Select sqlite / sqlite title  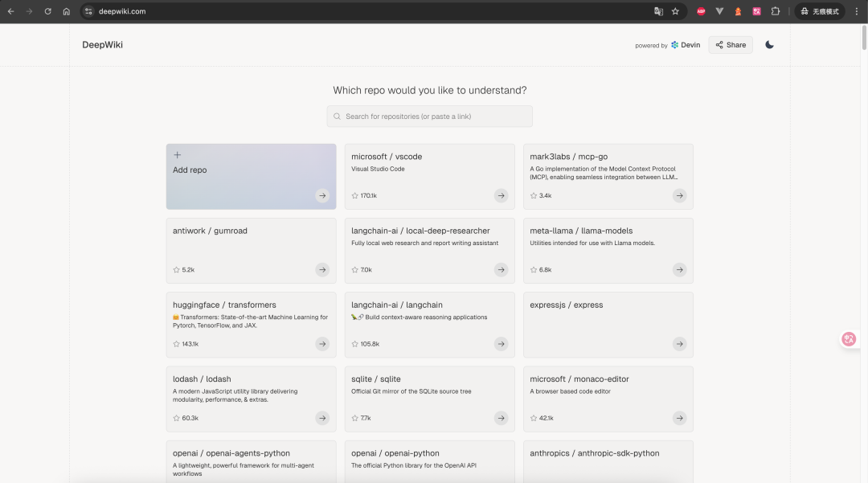coord(376,379)
